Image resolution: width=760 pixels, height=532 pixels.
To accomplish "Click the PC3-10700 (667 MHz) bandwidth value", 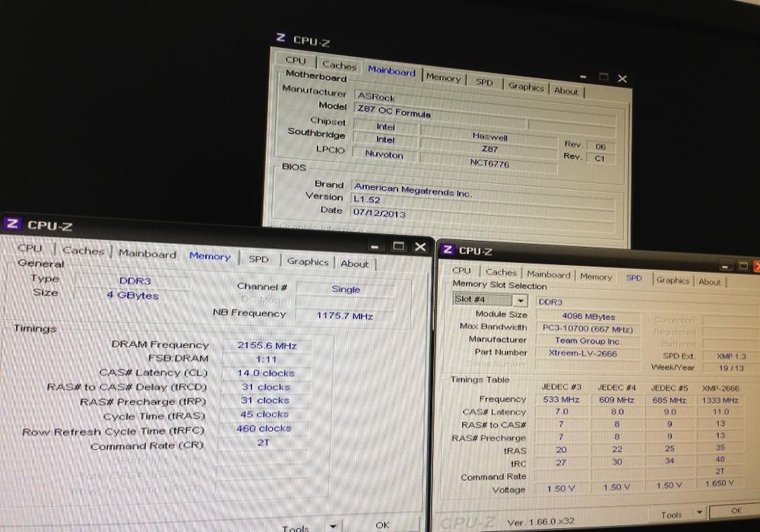I will [587, 329].
